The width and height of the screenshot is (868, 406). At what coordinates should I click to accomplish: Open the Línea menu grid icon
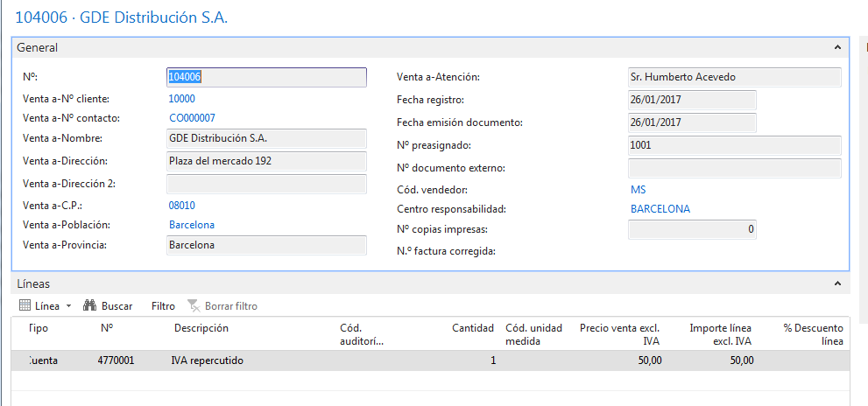pyautogui.click(x=25, y=305)
